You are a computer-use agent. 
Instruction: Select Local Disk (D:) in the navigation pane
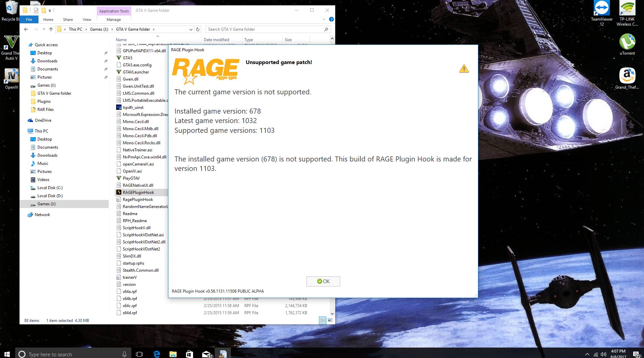coord(50,196)
